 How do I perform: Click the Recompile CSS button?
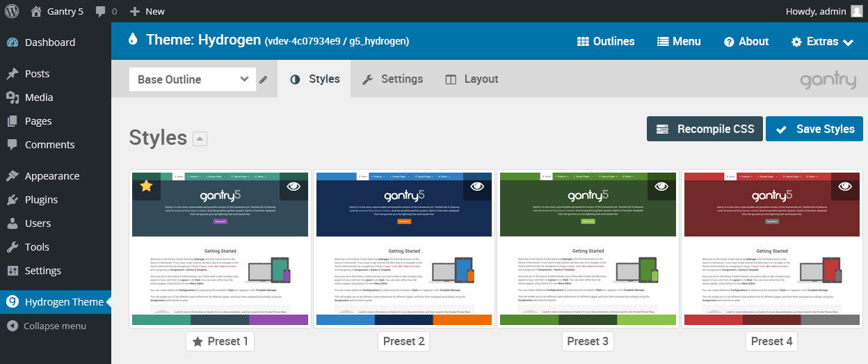[x=705, y=129]
